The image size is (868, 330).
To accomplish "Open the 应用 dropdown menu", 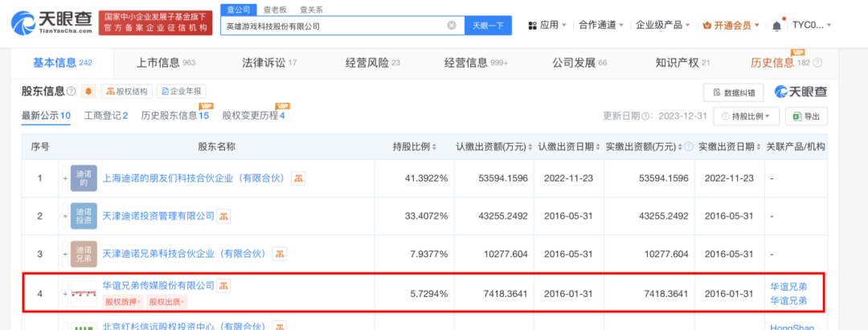I will pyautogui.click(x=547, y=25).
